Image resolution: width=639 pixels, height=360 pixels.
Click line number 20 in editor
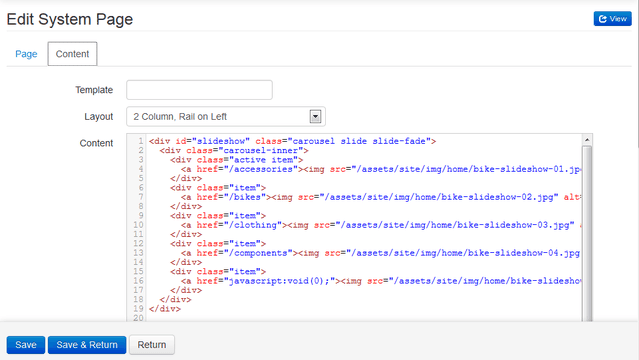click(x=138, y=318)
